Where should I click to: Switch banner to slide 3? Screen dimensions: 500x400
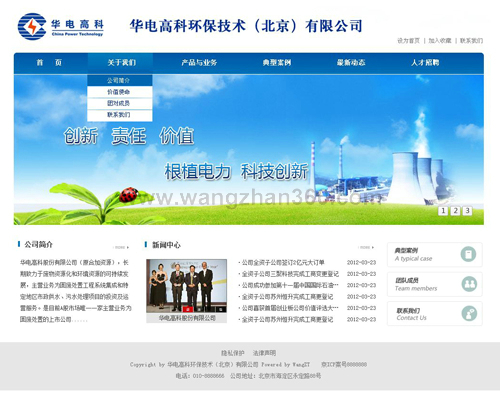click(467, 211)
